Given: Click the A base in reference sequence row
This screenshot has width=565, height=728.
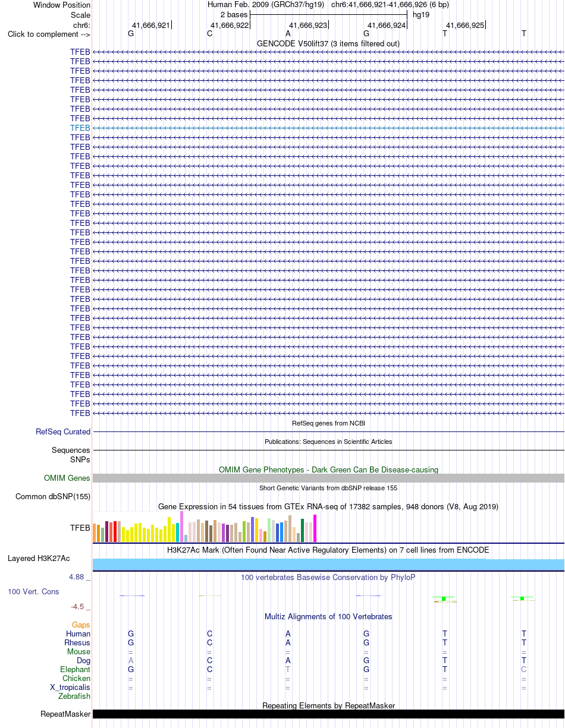Looking at the screenshot, I should coord(288,33).
